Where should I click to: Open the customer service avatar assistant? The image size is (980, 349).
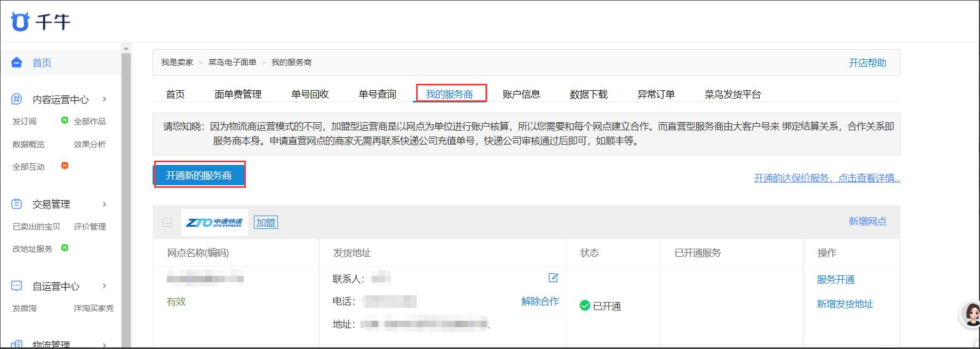pos(971,314)
